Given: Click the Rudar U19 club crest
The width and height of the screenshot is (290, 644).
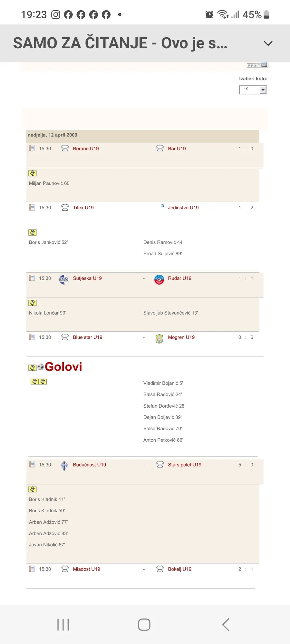Looking at the screenshot, I should 159,279.
